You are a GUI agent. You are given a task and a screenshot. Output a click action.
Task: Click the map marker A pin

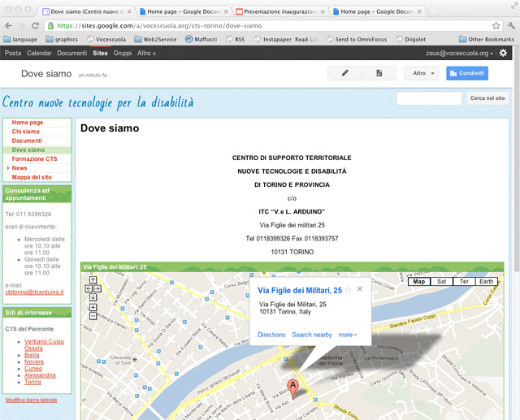click(x=293, y=387)
